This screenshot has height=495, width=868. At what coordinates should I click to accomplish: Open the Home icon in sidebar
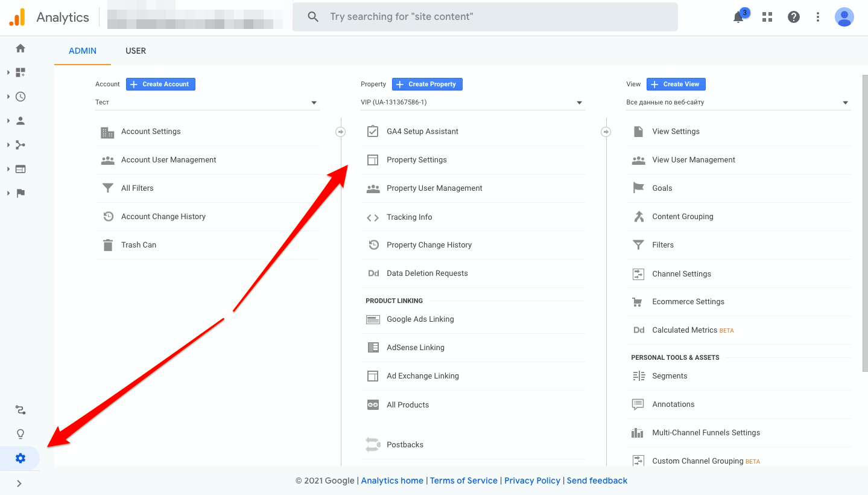pos(21,48)
